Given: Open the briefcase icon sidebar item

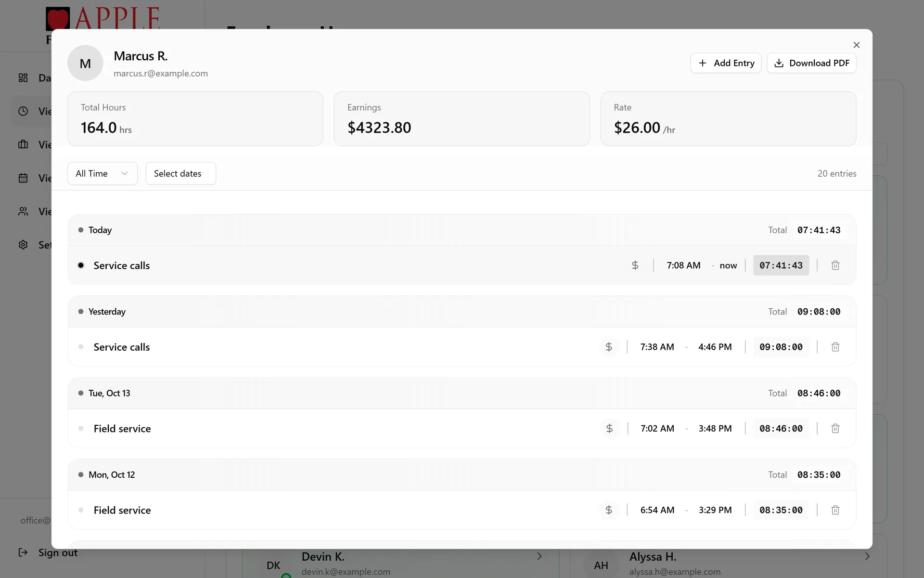Looking at the screenshot, I should [x=23, y=144].
